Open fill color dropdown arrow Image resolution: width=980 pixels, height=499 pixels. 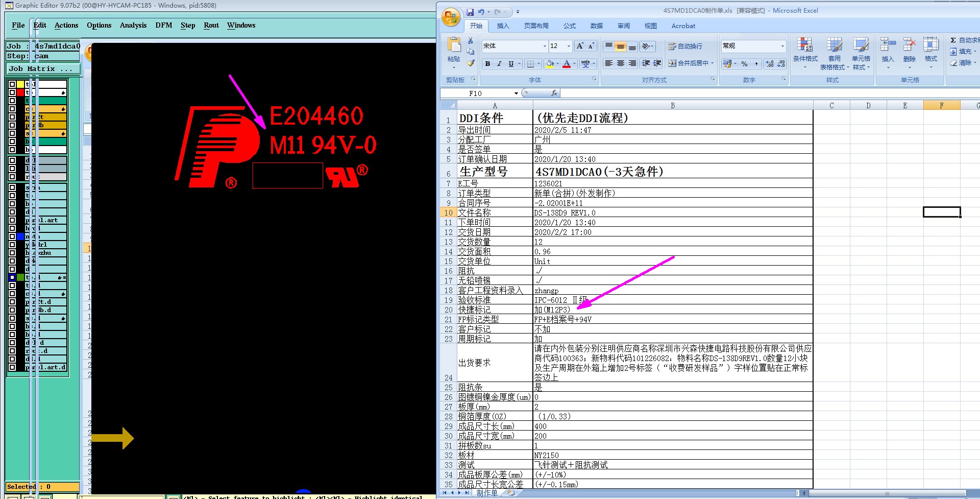[x=557, y=64]
